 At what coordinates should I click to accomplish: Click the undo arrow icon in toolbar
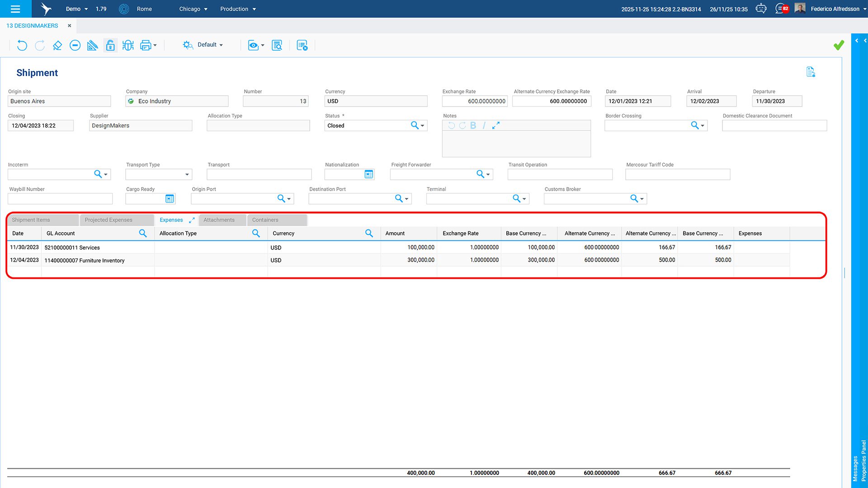click(x=22, y=45)
